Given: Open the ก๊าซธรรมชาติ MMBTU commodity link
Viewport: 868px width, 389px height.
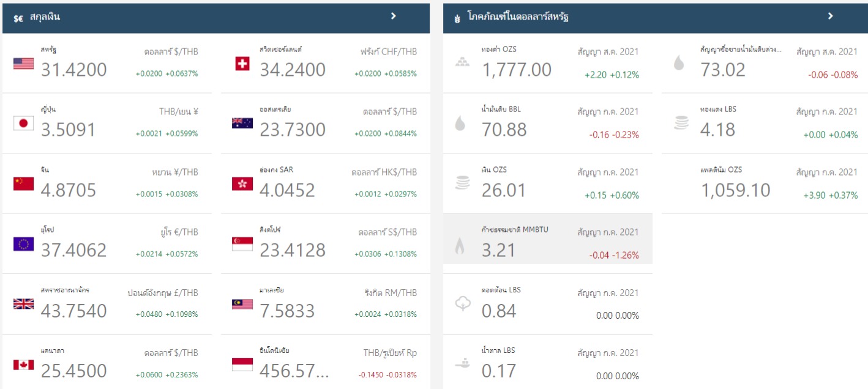Looking at the screenshot, I should point(515,230).
